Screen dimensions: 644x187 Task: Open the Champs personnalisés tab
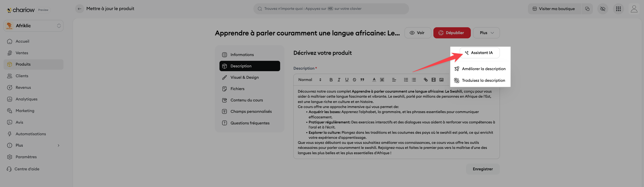pyautogui.click(x=250, y=112)
